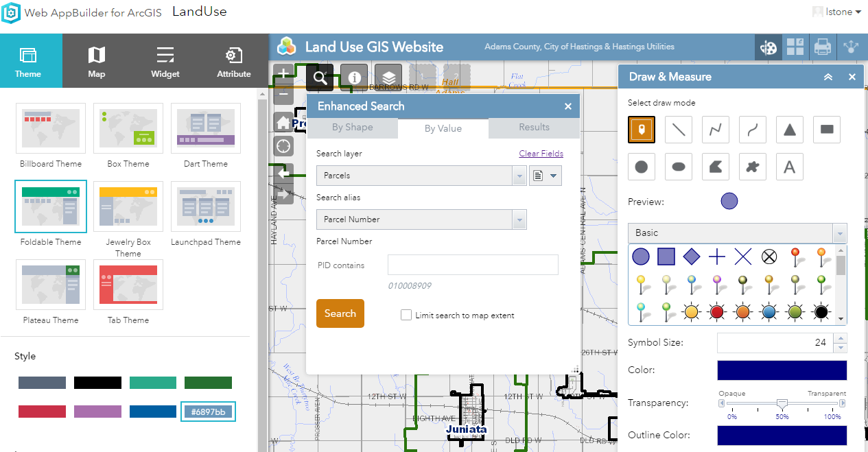The width and height of the screenshot is (868, 452).
Task: Select the Rectangle draw mode
Action: point(827,129)
